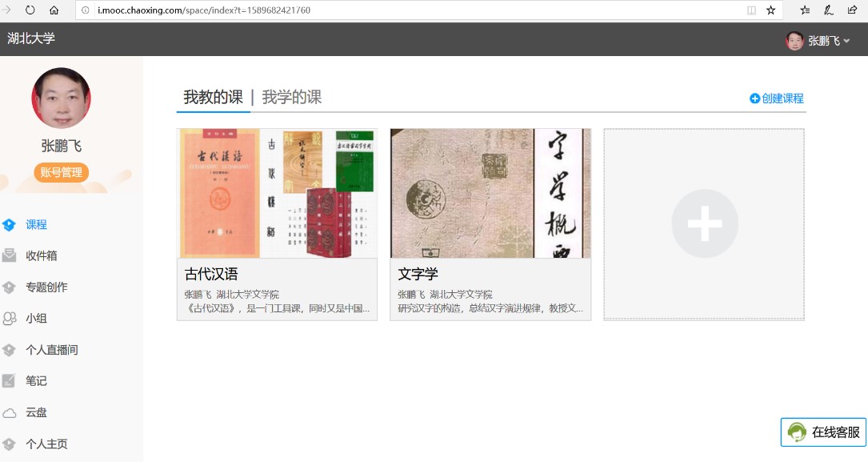Click the plus card to add course
The image size is (868, 462).
(704, 224)
